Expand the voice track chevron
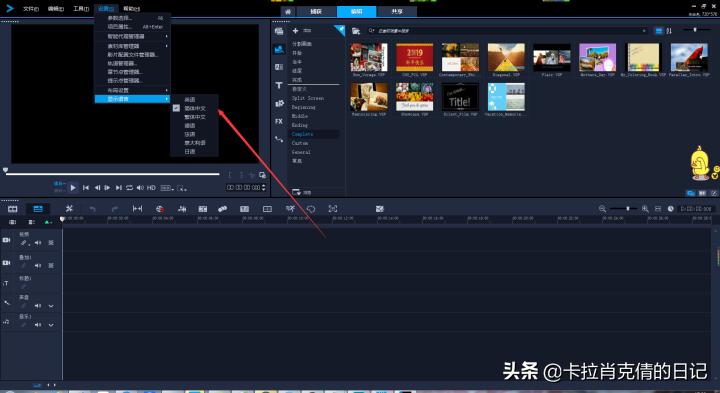This screenshot has width=720, height=393. [x=51, y=306]
